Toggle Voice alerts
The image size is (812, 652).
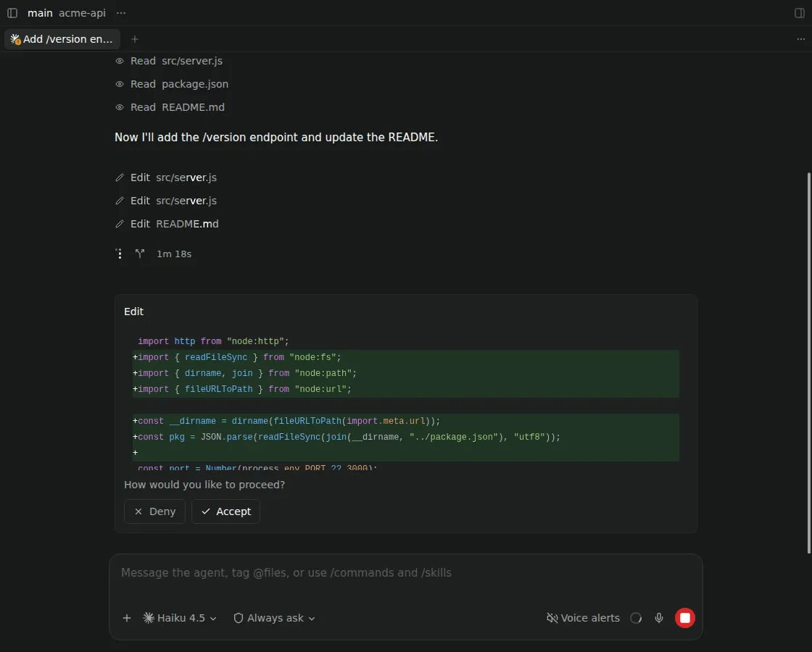pos(583,618)
